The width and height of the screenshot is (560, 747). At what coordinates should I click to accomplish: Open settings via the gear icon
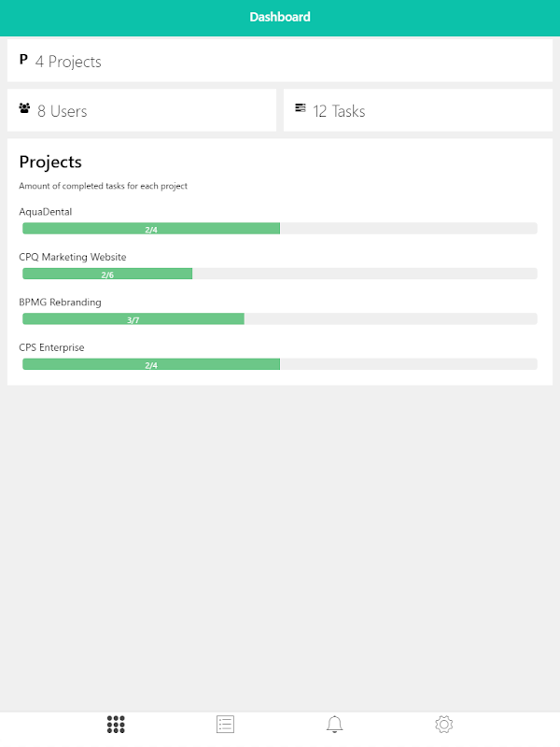(444, 724)
